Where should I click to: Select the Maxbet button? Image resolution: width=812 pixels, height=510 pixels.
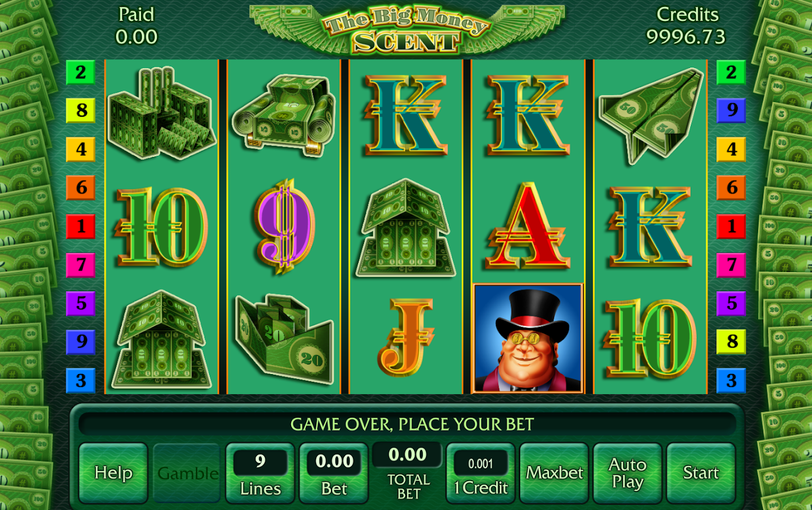[554, 473]
